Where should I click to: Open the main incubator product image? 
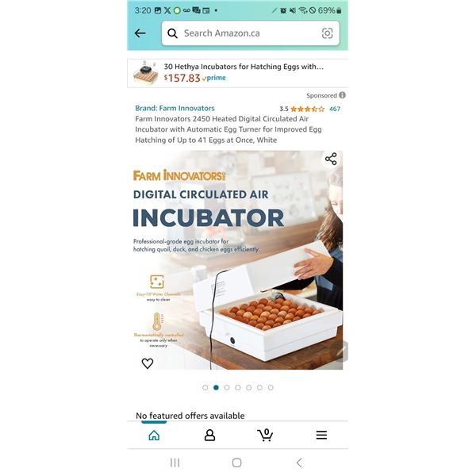pos(238,260)
